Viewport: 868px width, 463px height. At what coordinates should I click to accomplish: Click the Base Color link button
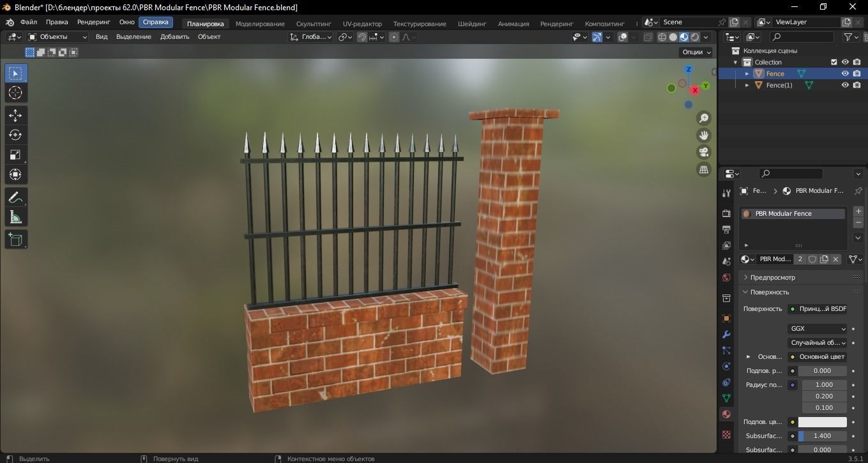coord(818,357)
